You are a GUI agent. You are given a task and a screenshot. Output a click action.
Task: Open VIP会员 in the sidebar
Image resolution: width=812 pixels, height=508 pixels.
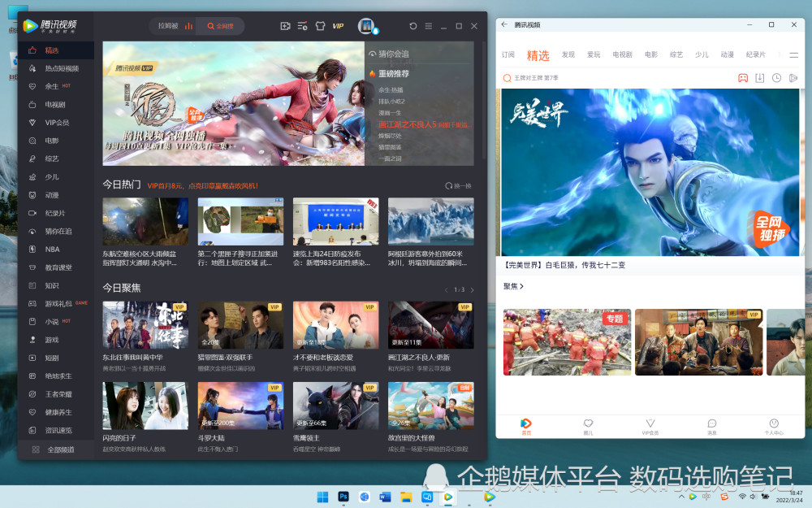56,123
